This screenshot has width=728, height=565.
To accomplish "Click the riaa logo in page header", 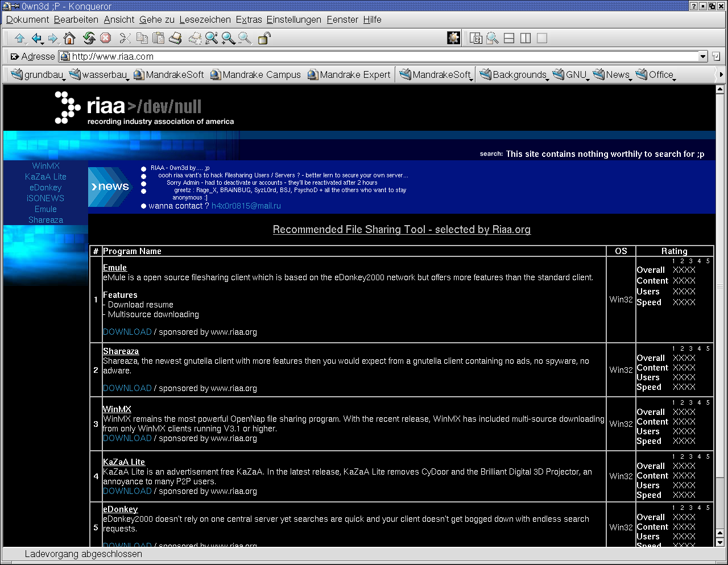I will [144, 108].
